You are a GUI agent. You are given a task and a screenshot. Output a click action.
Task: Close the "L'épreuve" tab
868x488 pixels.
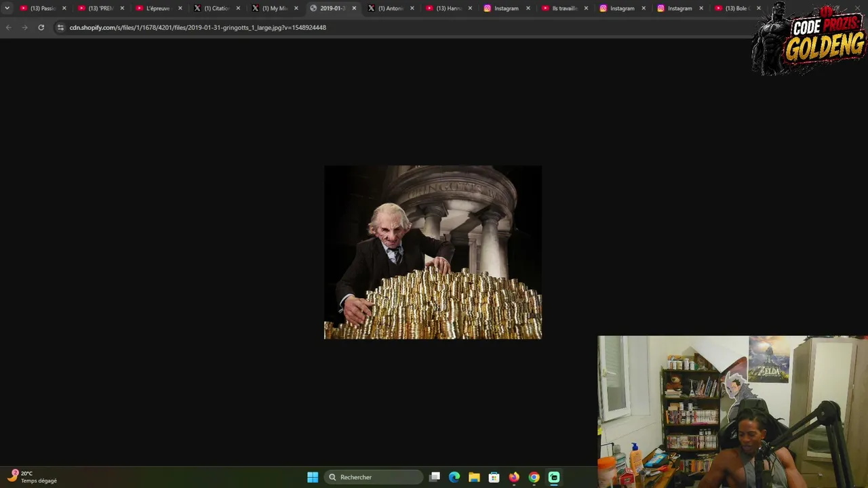click(180, 8)
